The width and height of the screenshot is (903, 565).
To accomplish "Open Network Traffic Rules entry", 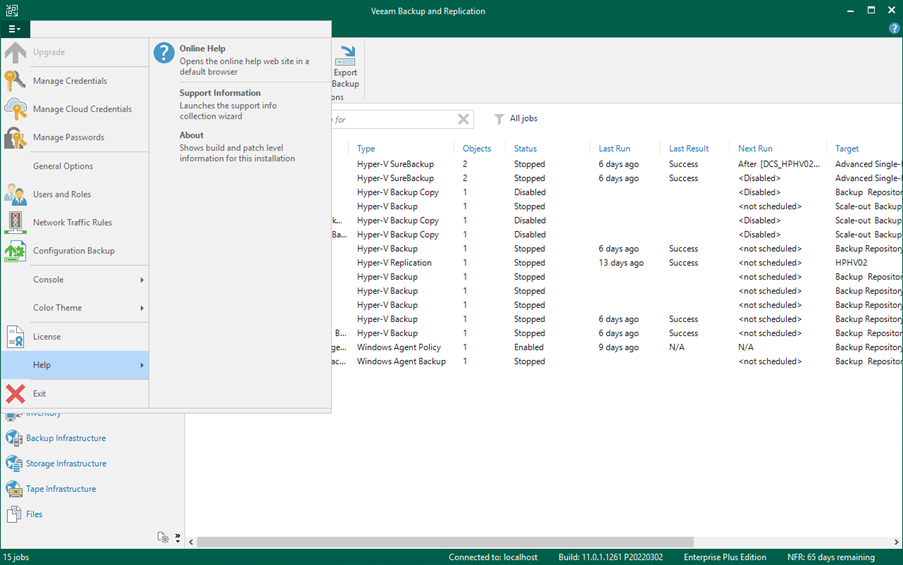I will point(75,222).
